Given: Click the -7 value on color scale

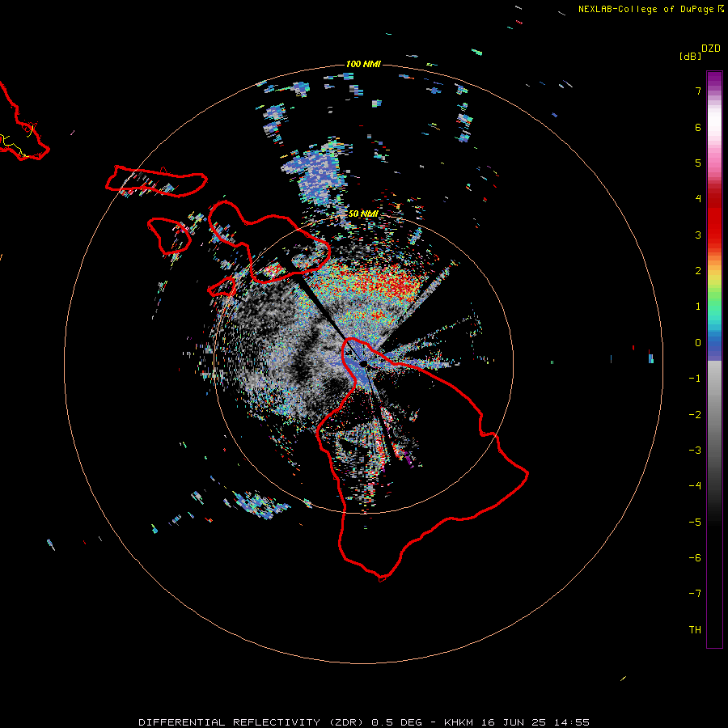Looking at the screenshot, I should click(x=695, y=594).
